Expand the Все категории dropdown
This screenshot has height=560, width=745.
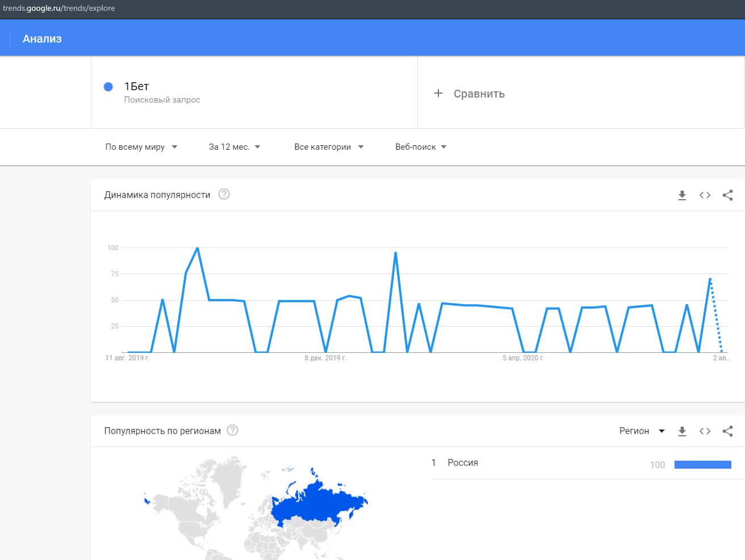328,147
